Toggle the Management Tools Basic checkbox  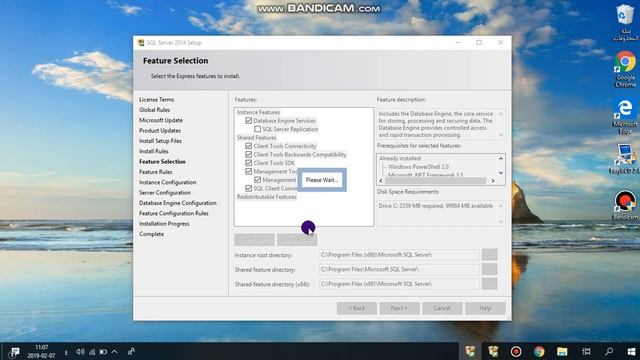coord(249,171)
